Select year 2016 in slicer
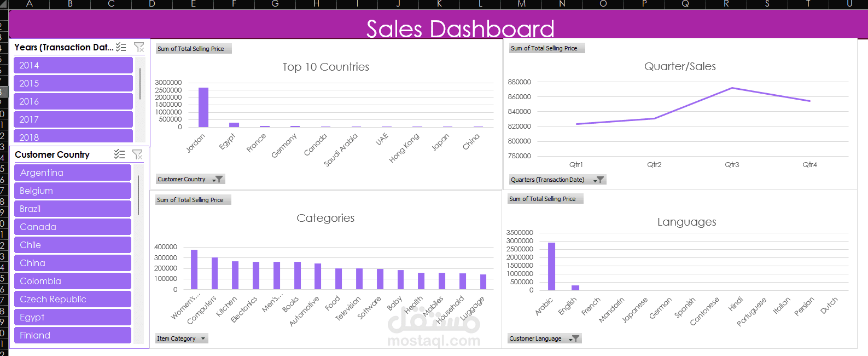 (73, 101)
